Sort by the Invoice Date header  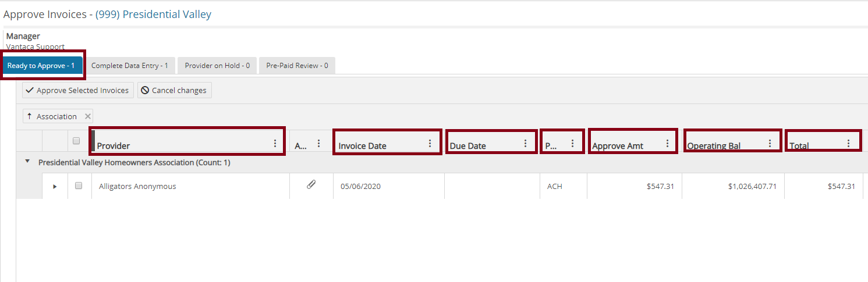tap(362, 146)
